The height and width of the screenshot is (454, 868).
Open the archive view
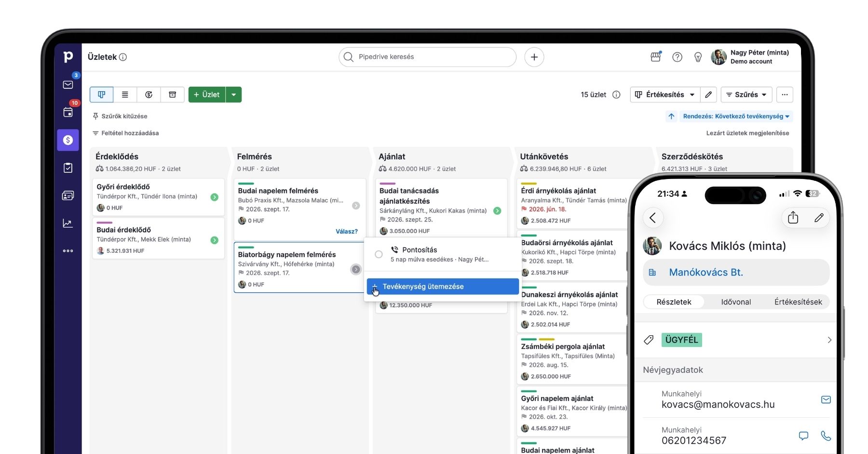(x=172, y=95)
